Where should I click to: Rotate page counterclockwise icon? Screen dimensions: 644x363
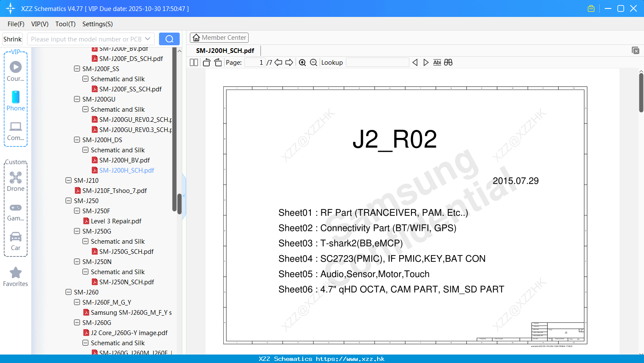206,62
